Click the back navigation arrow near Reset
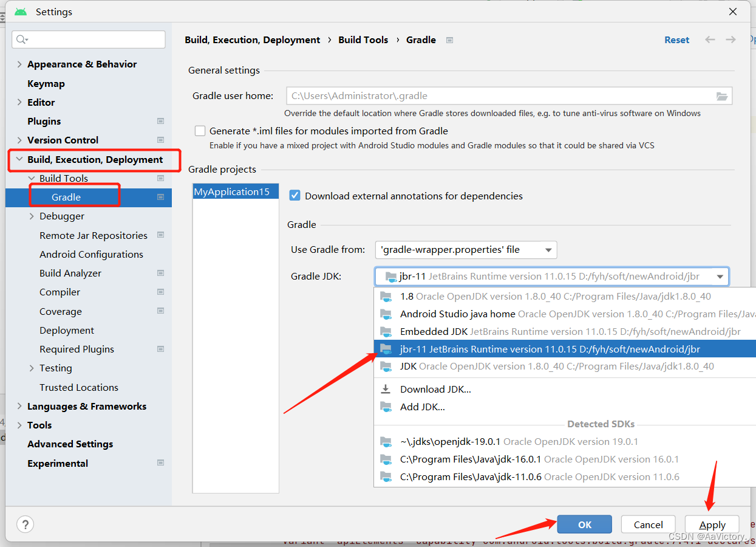The height and width of the screenshot is (547, 756). [x=710, y=40]
